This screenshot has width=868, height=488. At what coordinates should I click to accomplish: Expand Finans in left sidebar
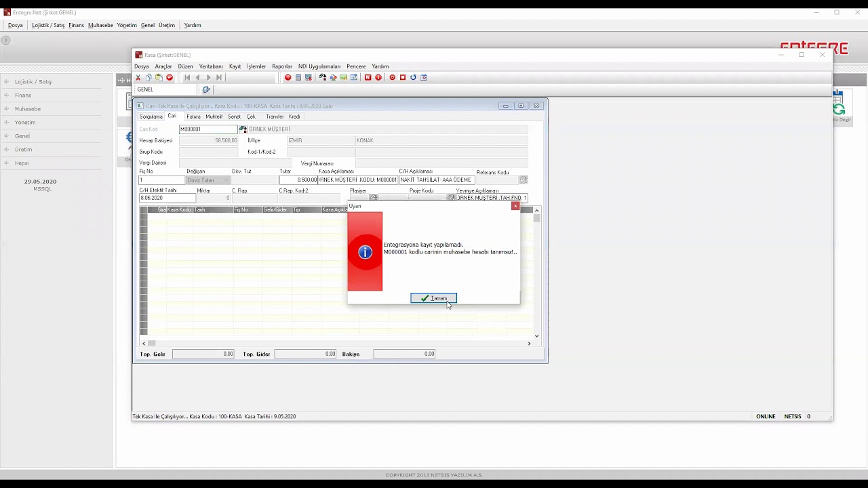coord(6,96)
